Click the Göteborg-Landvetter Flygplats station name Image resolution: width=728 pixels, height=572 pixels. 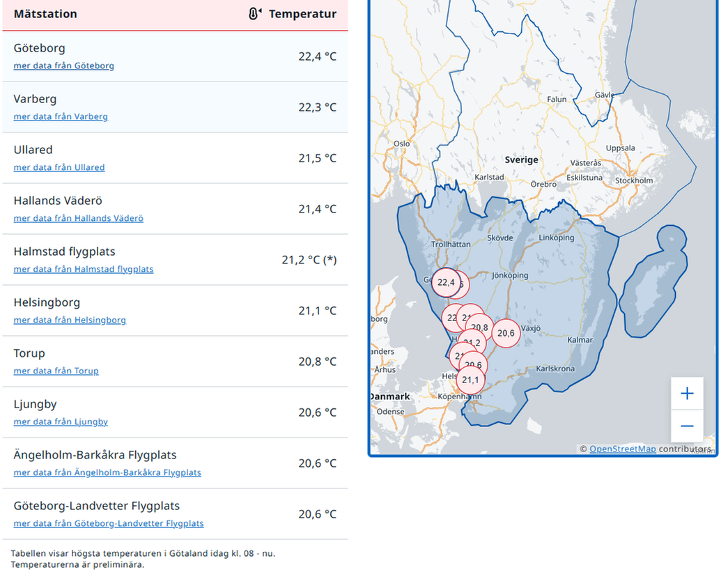[97, 506]
